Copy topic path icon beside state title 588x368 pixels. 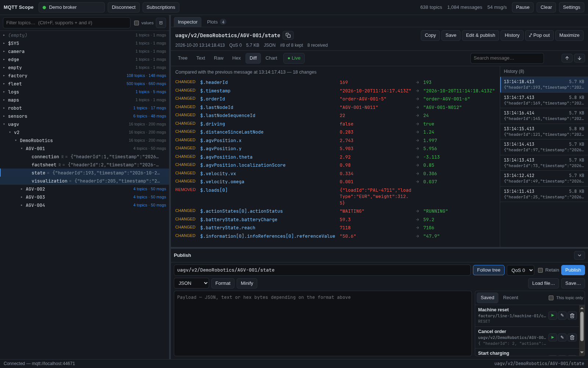288,35
